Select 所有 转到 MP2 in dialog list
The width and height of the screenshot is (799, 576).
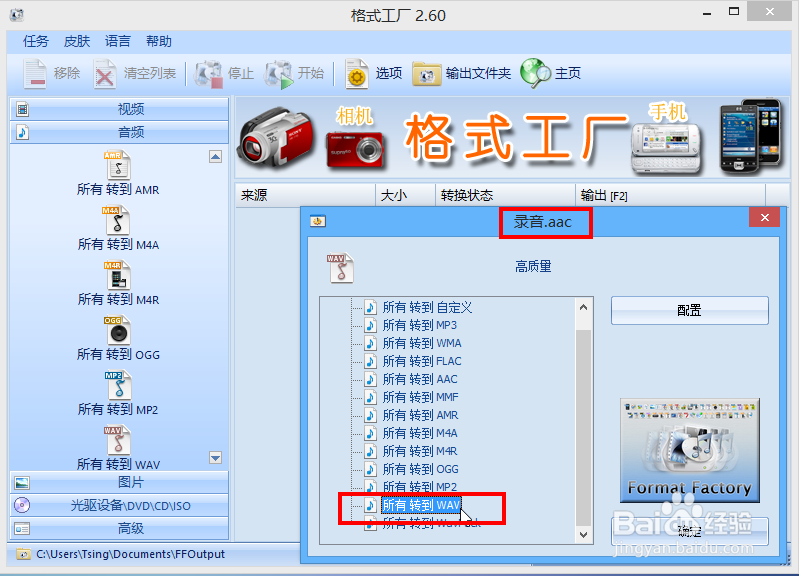point(420,487)
